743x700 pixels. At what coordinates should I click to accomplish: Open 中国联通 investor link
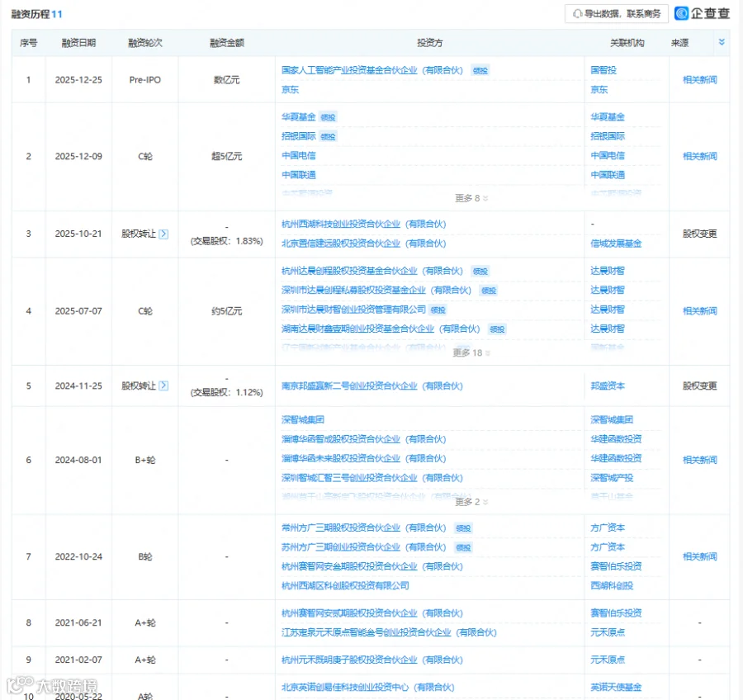pos(299,175)
